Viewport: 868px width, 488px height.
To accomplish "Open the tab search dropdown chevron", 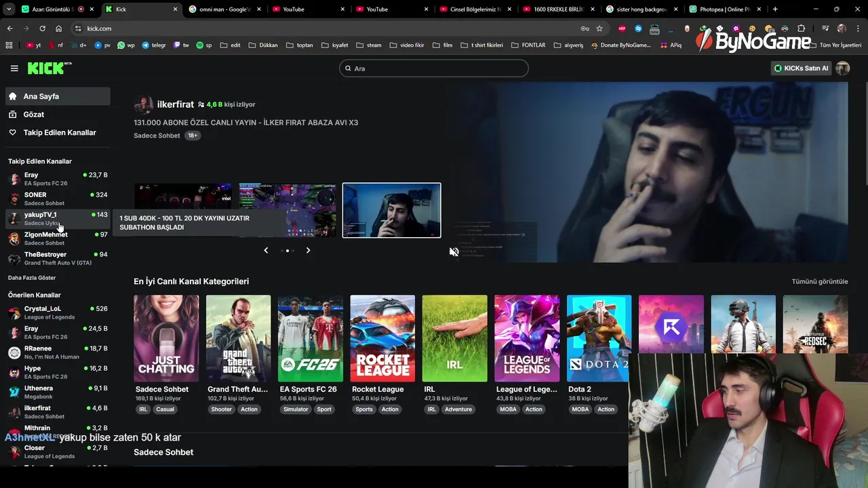I will coord(9,9).
